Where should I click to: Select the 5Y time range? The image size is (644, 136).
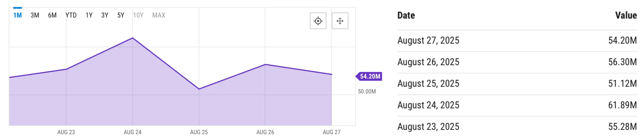121,15
